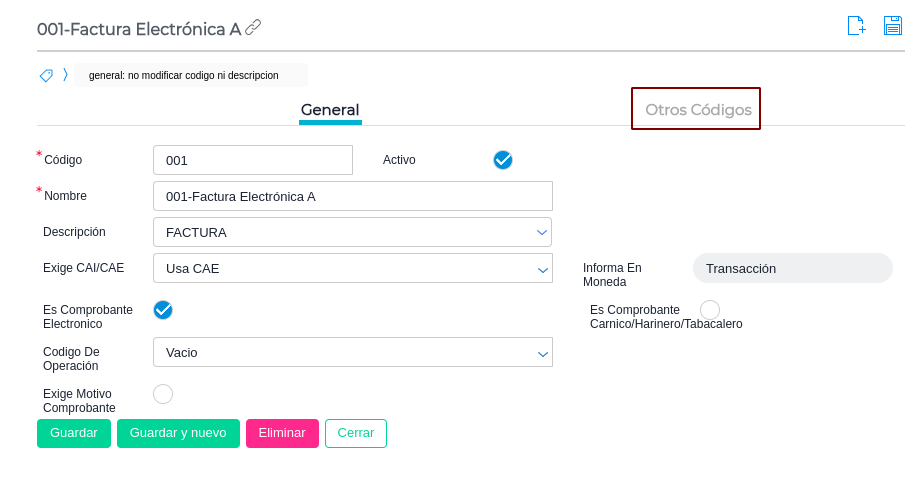Uncheck the Activo checkbox

pos(503,160)
